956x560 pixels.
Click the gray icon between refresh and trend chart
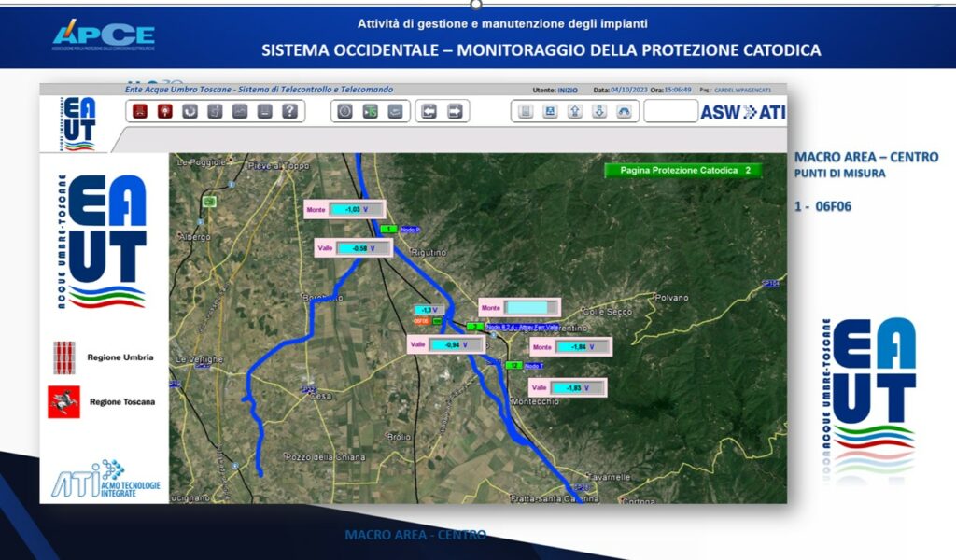tap(215, 111)
